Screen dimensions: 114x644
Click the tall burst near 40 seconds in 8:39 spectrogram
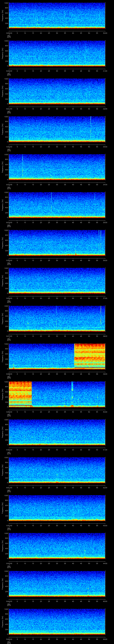point(72,394)
